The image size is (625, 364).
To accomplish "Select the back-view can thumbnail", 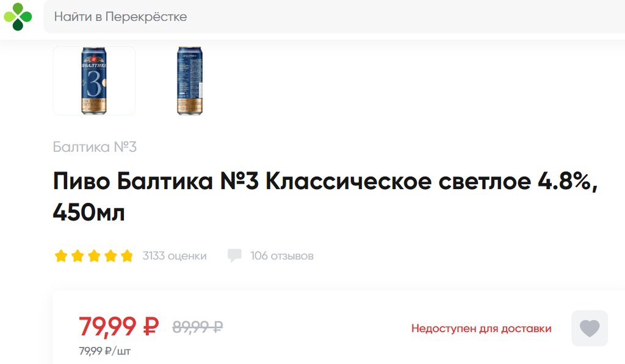I will 190,81.
